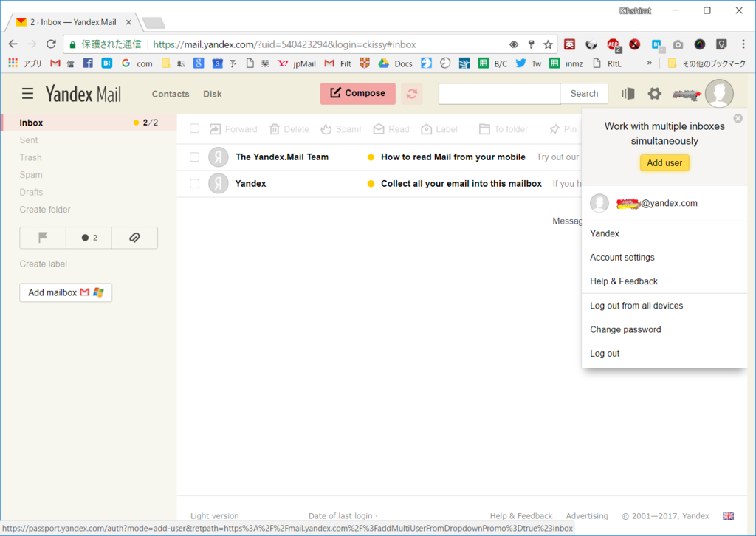756x536 pixels.
Task: Click the Delete trash icon in toolbar
Action: [x=275, y=129]
